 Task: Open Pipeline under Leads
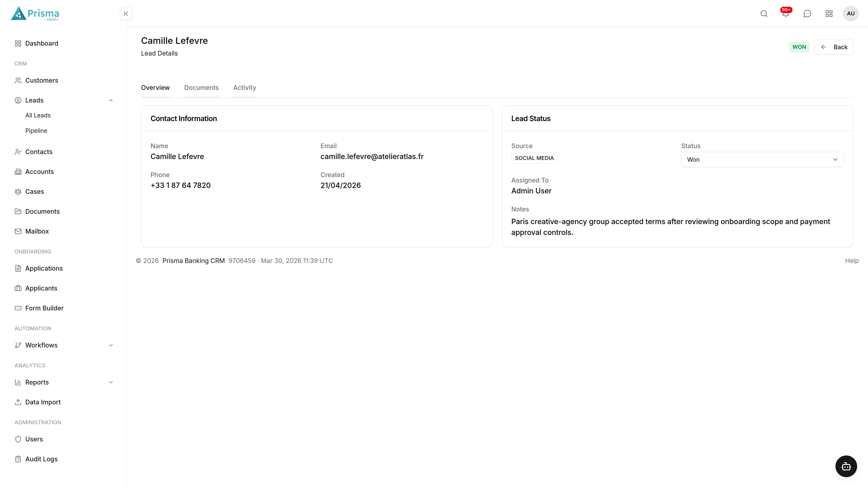[x=36, y=131]
